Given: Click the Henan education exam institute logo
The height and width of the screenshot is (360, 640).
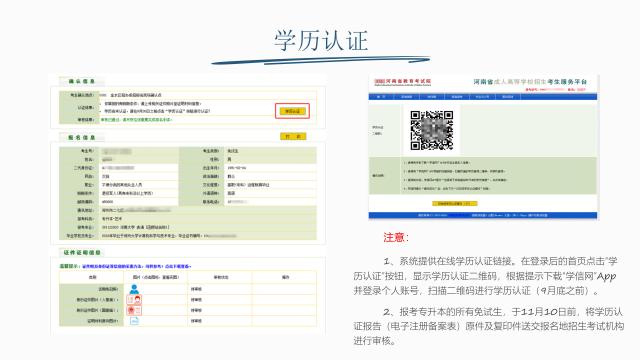Looking at the screenshot, I should (x=402, y=82).
